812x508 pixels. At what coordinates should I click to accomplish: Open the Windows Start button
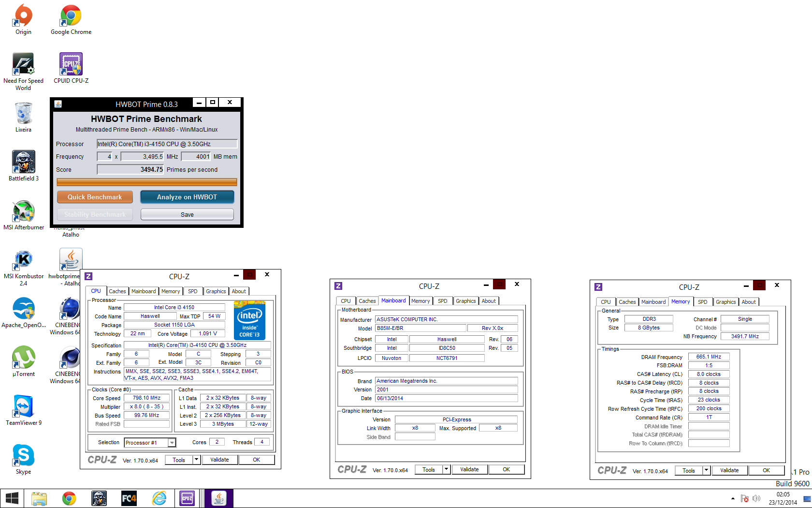12,498
